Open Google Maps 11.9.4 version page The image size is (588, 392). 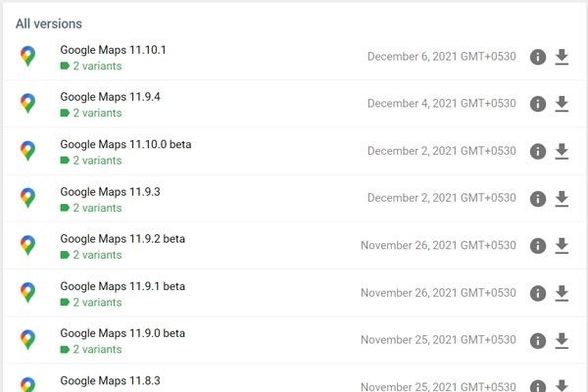tap(110, 97)
